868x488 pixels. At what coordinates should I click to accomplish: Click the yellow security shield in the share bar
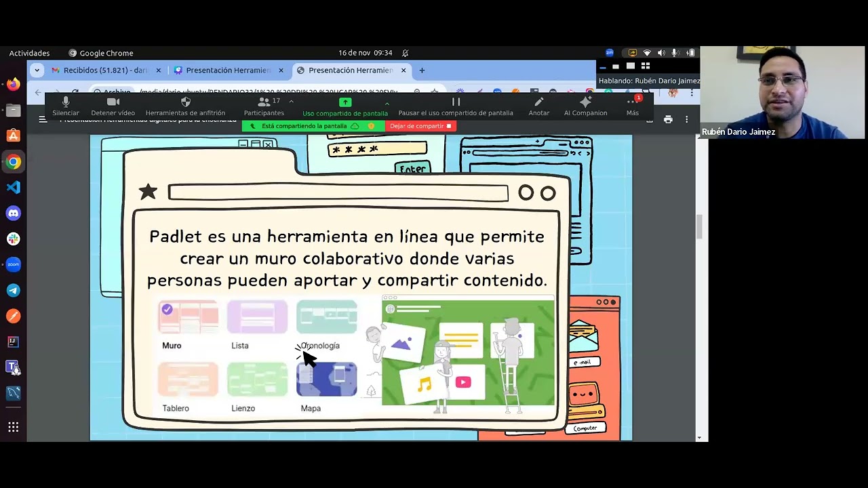point(371,126)
